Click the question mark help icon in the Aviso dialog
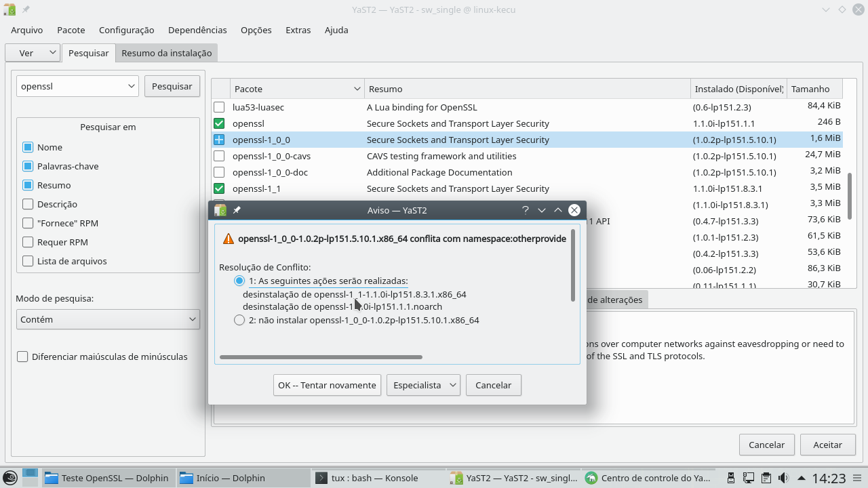 (526, 210)
